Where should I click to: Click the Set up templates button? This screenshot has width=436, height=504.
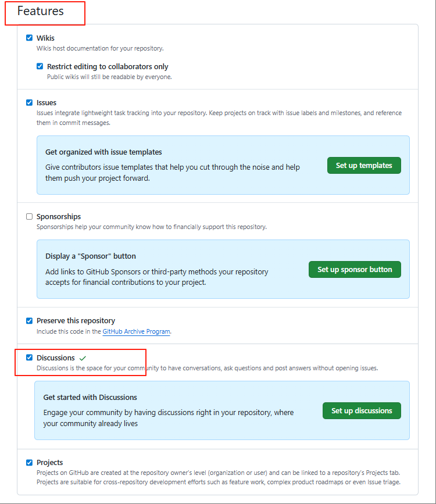[x=364, y=165]
